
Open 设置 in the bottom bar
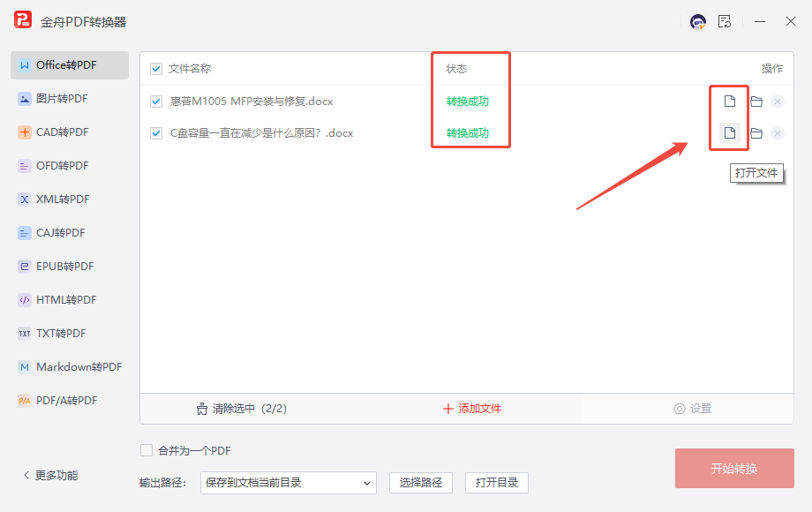coord(692,409)
